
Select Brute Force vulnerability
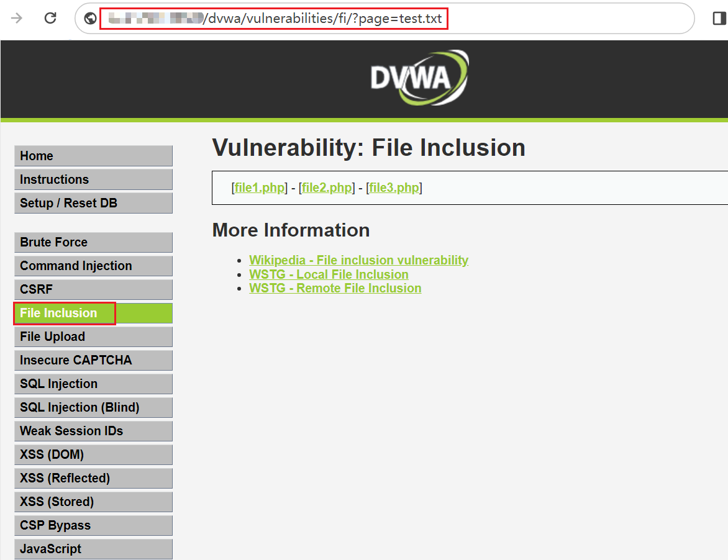pos(93,242)
